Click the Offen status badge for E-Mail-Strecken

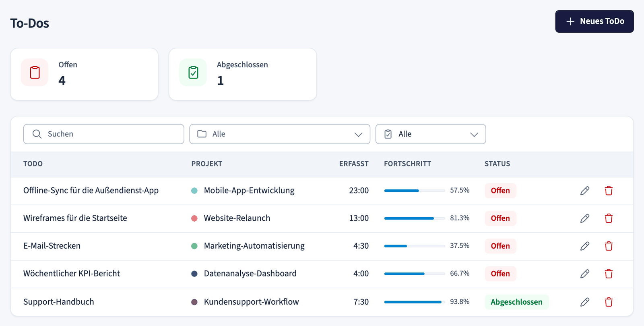(x=500, y=246)
